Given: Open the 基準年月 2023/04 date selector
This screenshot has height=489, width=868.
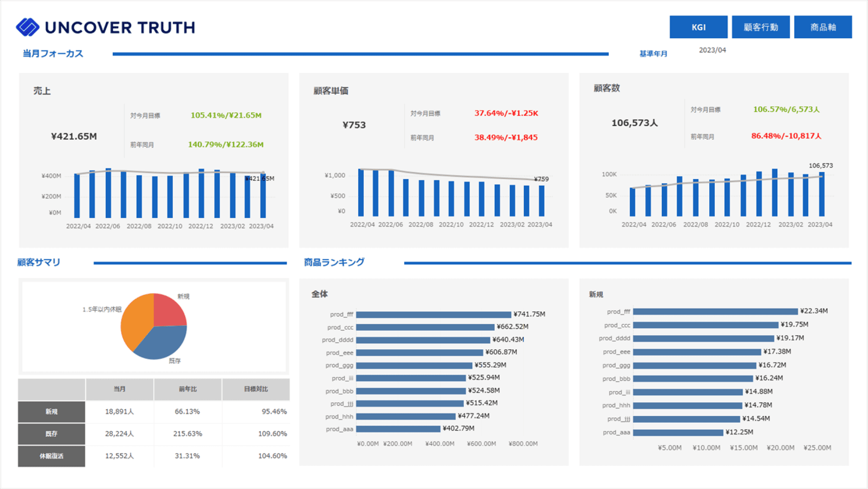Looking at the screenshot, I should pos(712,50).
